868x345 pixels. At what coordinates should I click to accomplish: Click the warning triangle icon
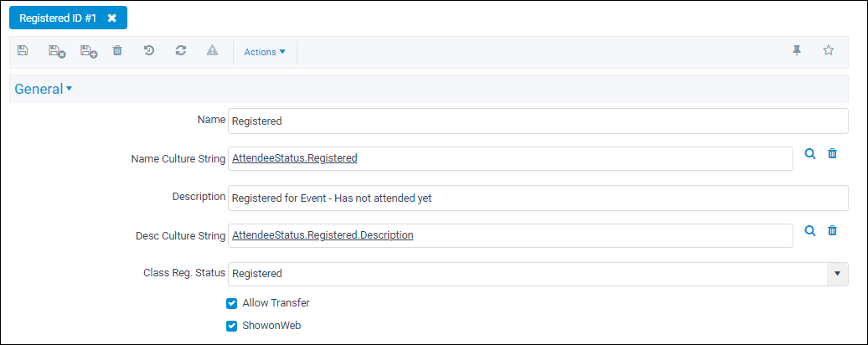(x=213, y=51)
